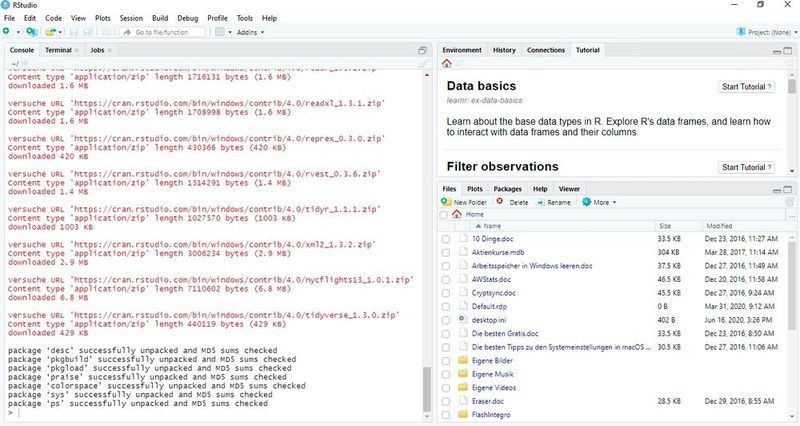Click the New File green plus icon

click(x=7, y=32)
